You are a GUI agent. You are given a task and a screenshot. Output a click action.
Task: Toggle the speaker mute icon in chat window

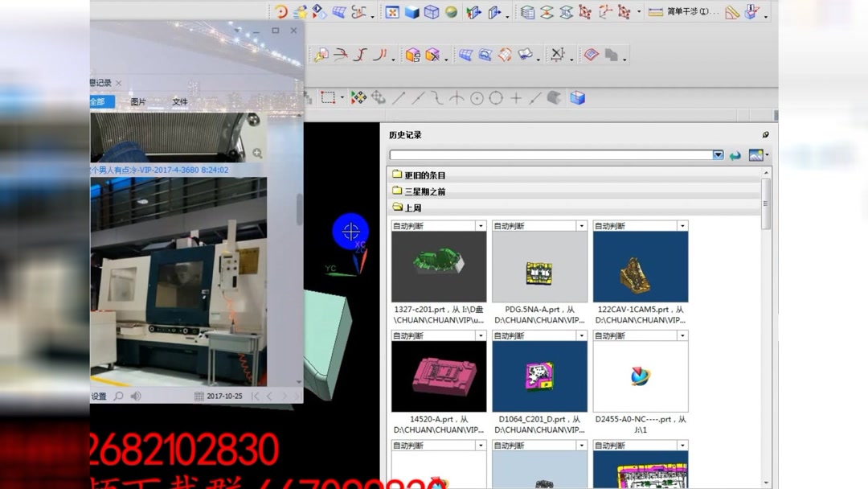pyautogui.click(x=135, y=397)
